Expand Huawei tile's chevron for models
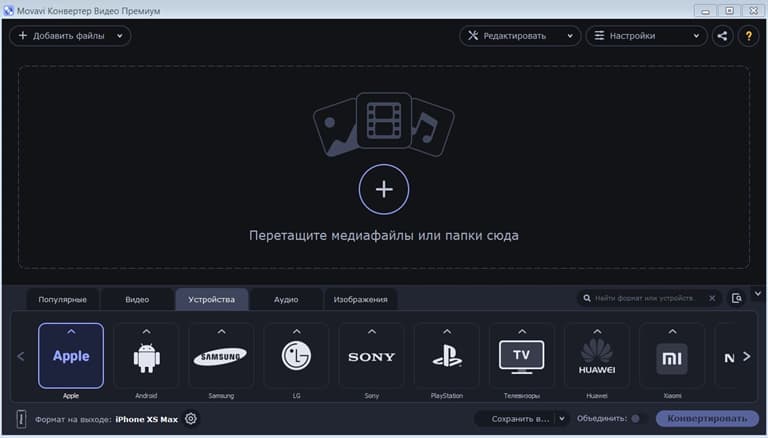Viewport: 768px width, 438px height. coord(597,332)
